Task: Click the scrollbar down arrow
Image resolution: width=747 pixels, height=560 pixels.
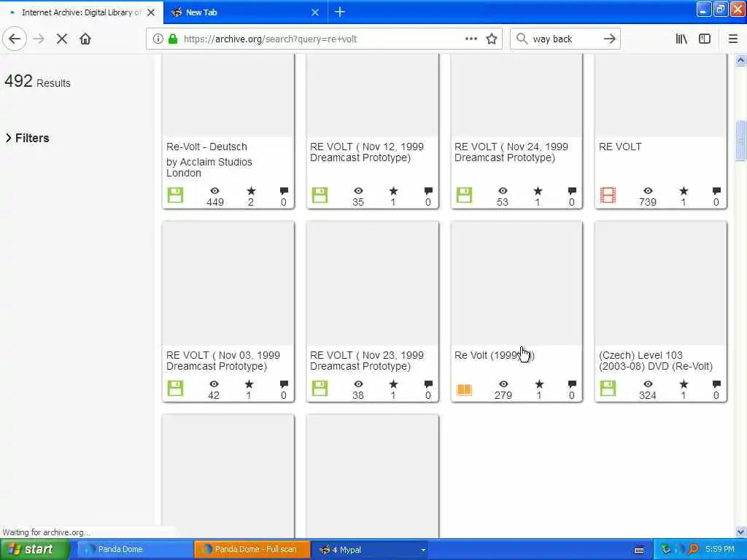Action: 740,532
